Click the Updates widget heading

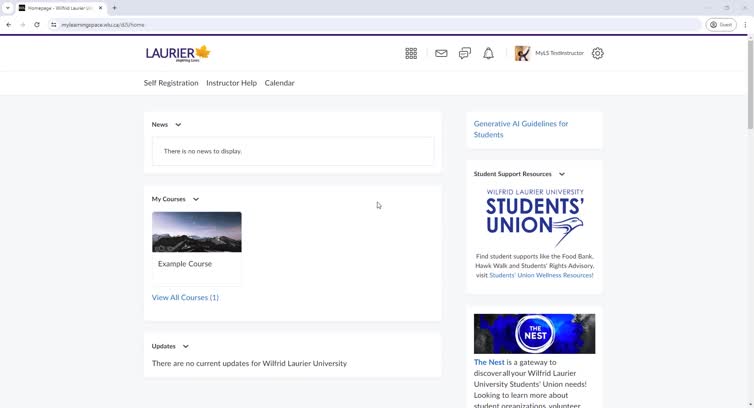[x=163, y=346]
